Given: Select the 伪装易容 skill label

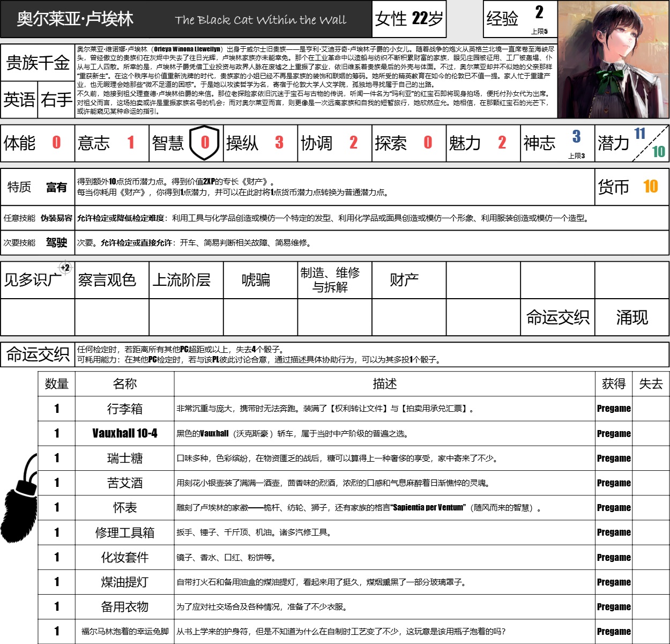Looking at the screenshot, I should click(56, 218).
